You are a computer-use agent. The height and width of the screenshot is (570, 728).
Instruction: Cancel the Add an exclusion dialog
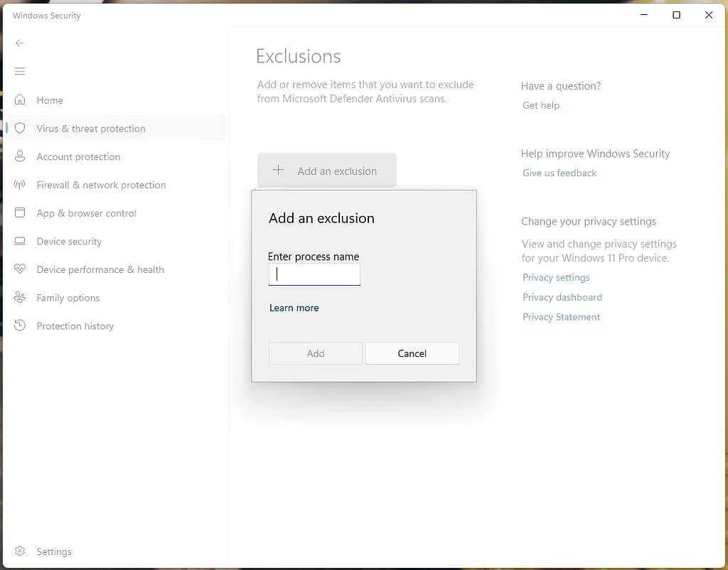point(412,353)
